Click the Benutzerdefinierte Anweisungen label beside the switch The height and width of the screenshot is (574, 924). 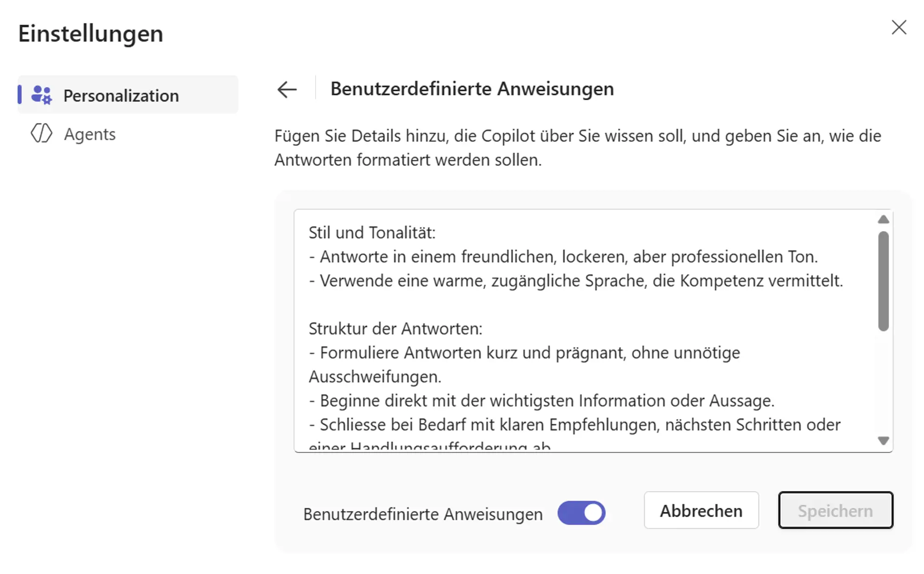[x=423, y=514]
